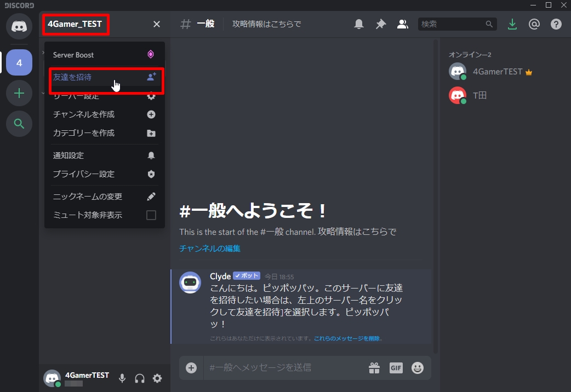
Task: Click the channel topic 攻略情報はこちらで
Action: click(x=266, y=24)
